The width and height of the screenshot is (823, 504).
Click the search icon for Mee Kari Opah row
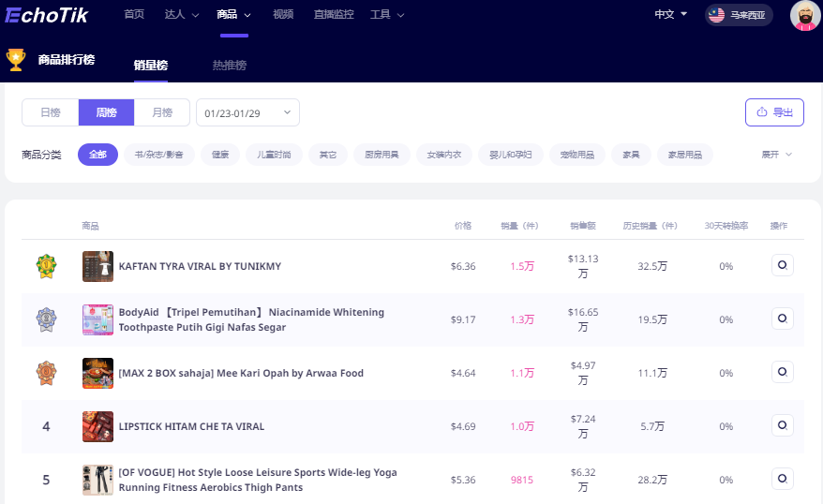(782, 372)
